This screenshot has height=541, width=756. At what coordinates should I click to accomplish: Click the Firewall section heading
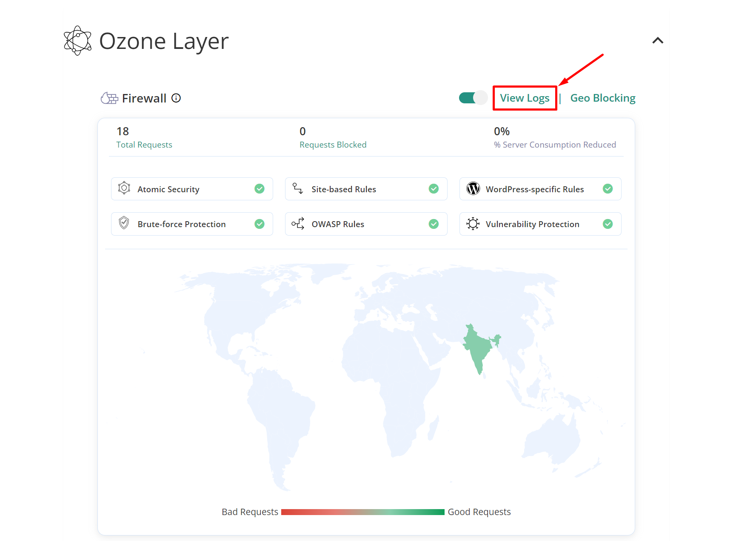point(144,98)
